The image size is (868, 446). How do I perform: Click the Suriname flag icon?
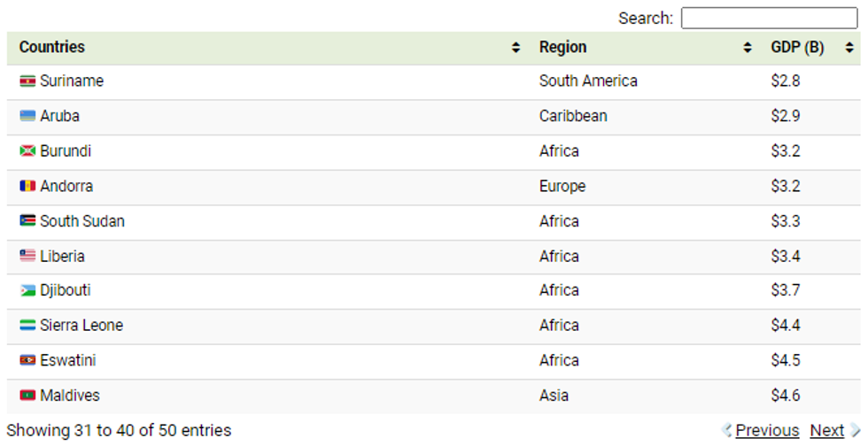point(27,81)
